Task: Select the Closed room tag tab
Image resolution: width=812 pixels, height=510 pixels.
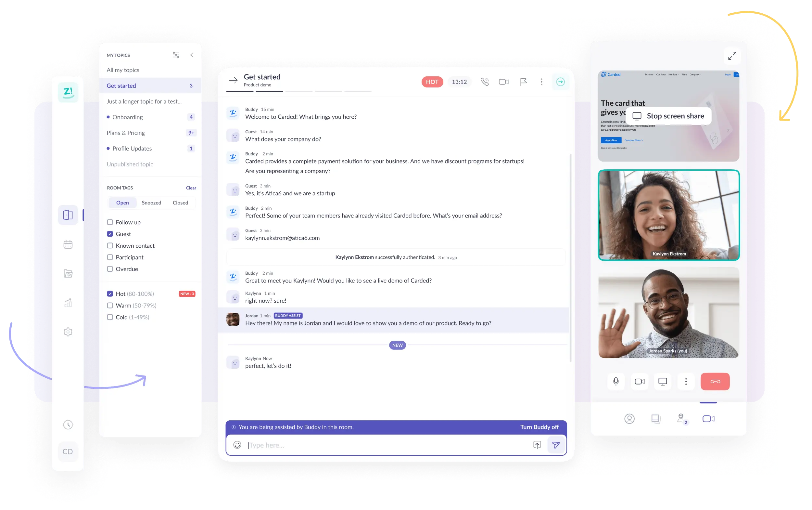Action: (180, 202)
